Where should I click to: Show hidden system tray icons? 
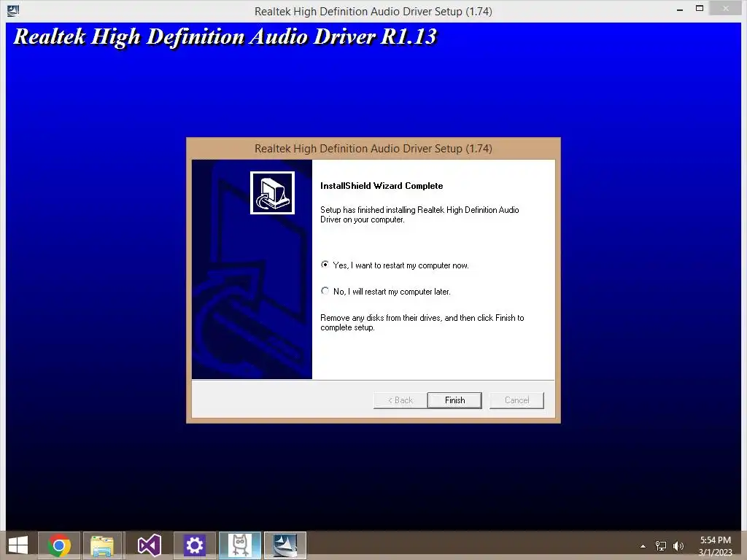pos(643,546)
